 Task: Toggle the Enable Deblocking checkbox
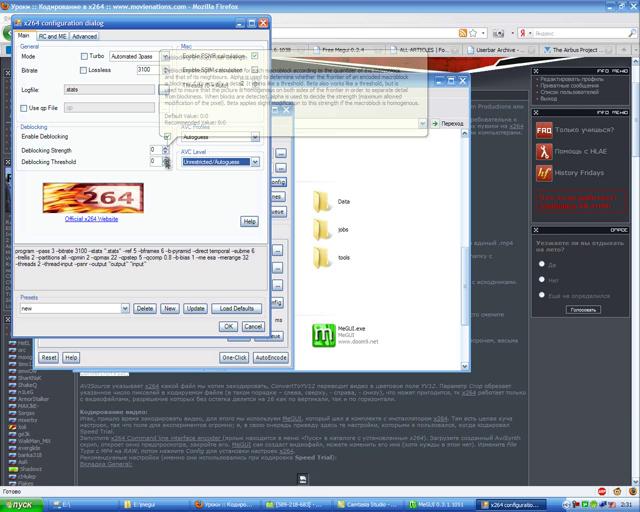(x=167, y=136)
